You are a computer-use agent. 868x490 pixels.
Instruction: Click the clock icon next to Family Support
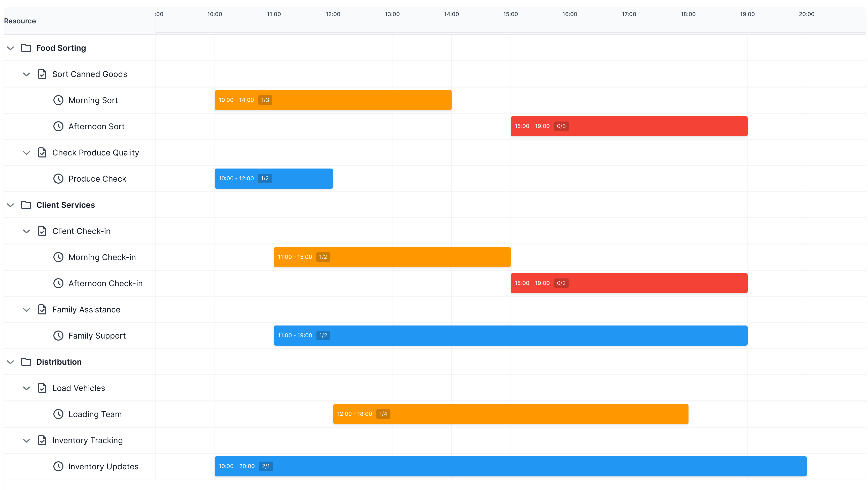(58, 335)
